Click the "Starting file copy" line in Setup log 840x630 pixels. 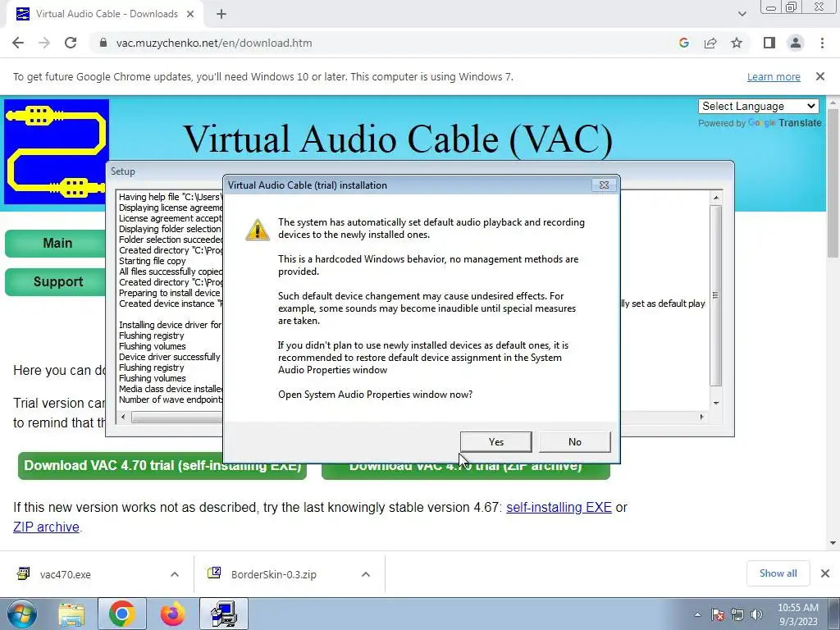tap(152, 261)
